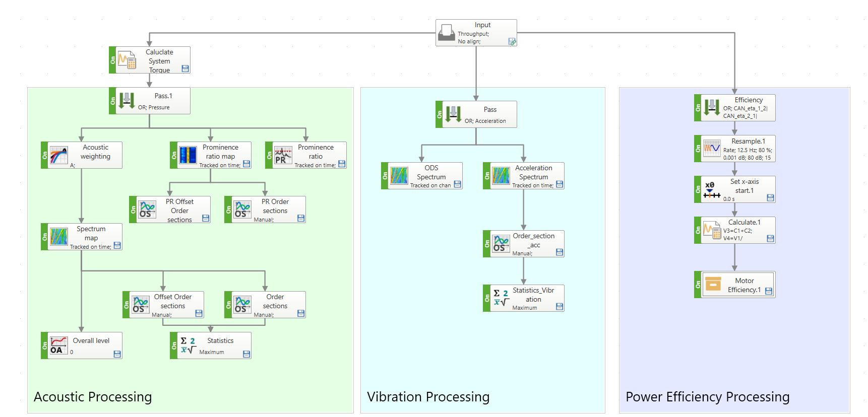Click the save icon on PR Order sections
Viewport: 868px width, 417px height.
pos(301,218)
